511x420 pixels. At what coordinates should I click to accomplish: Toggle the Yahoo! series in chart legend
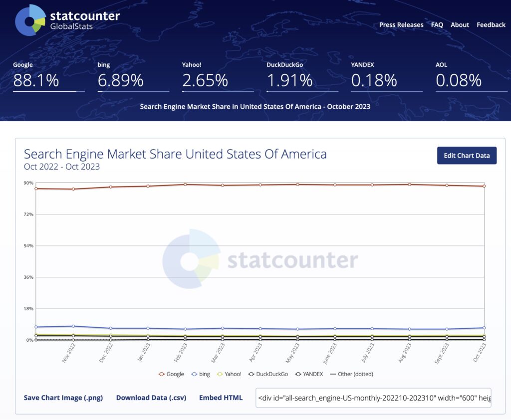[x=229, y=374]
